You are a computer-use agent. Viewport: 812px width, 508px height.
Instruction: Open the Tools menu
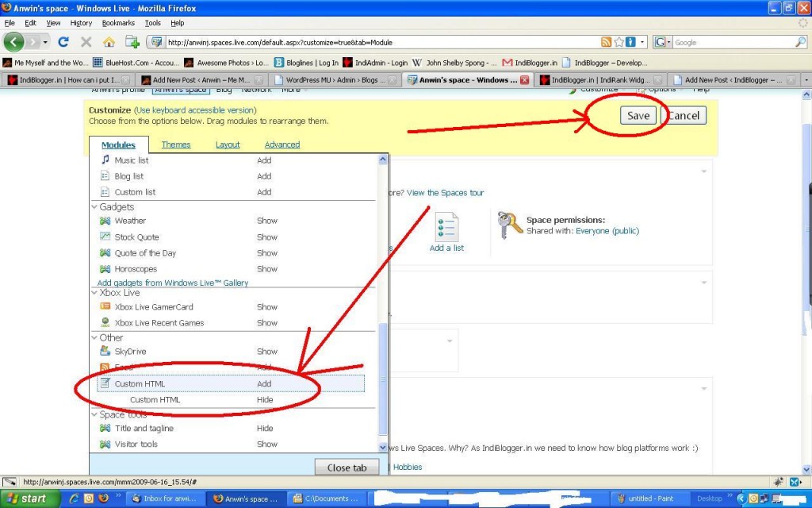153,23
